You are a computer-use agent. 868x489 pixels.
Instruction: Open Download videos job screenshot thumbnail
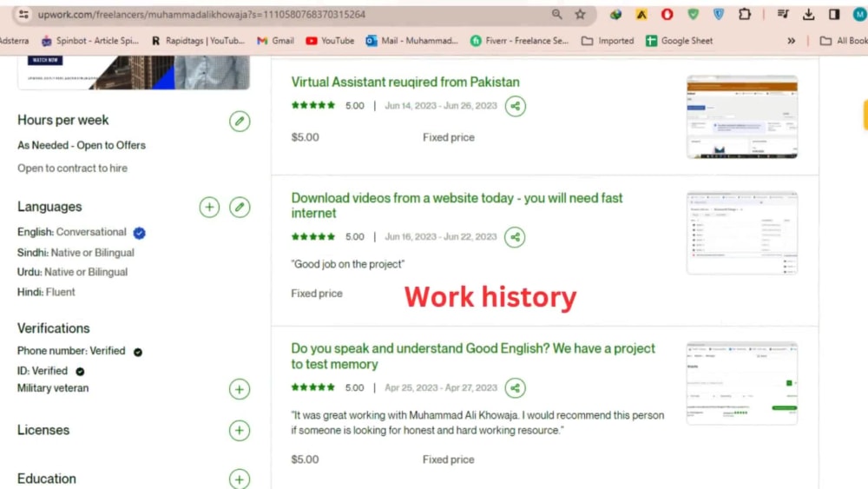click(742, 233)
